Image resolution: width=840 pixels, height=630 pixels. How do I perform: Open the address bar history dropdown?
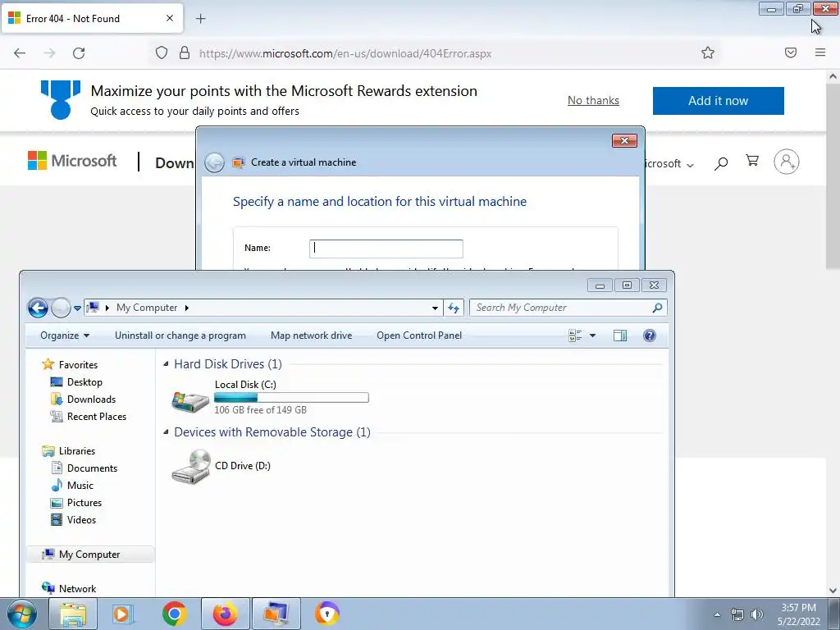tap(435, 308)
